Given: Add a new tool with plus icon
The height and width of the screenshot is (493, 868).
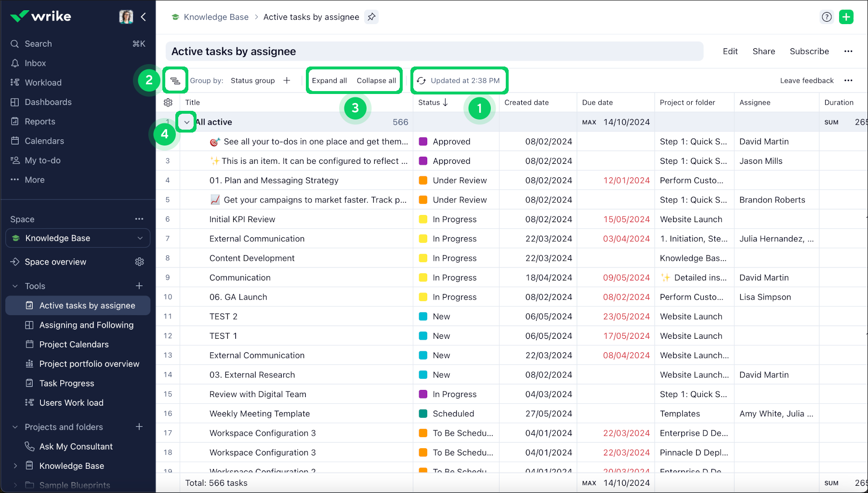Looking at the screenshot, I should [x=139, y=286].
